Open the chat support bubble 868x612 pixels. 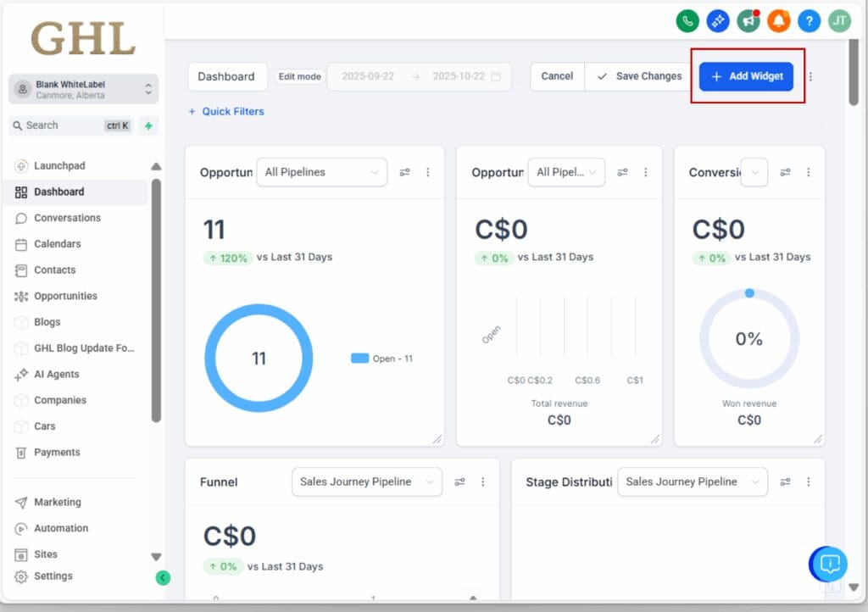point(828,564)
